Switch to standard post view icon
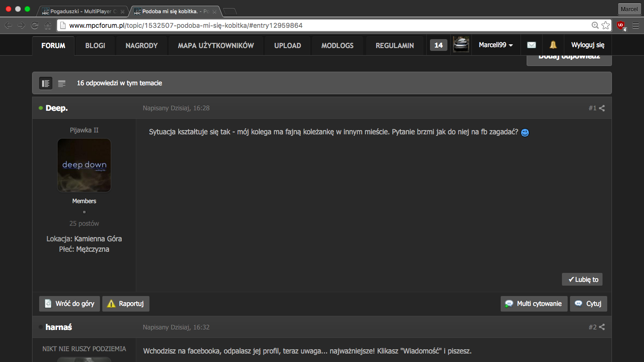Image resolution: width=644 pixels, height=362 pixels. (46, 83)
